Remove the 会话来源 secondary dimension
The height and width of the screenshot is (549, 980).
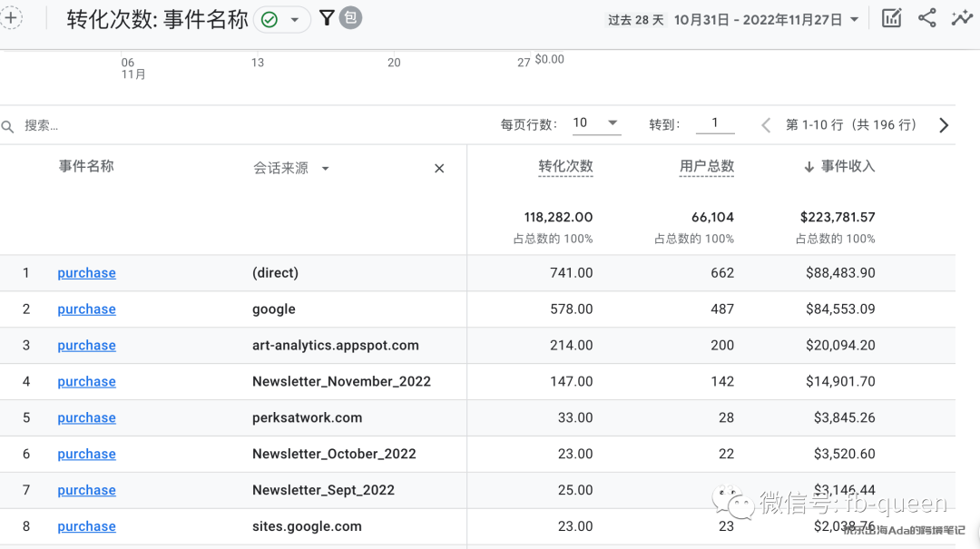tap(439, 168)
